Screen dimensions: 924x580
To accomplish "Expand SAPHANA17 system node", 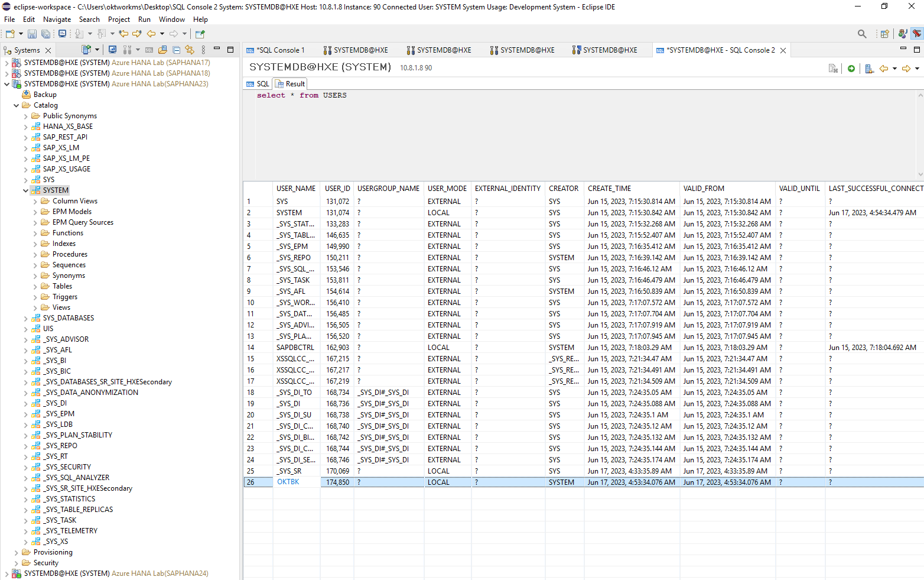I will pyautogui.click(x=6, y=63).
